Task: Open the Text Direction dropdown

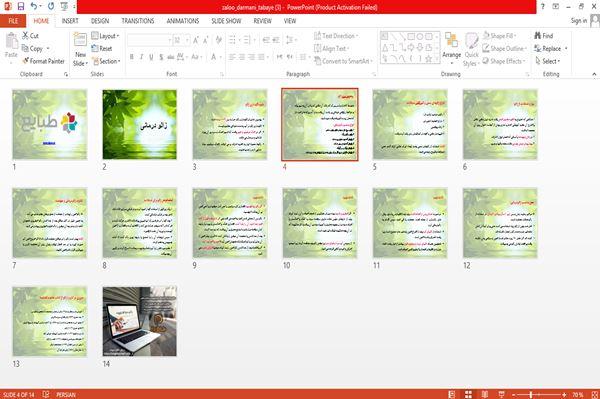Action: point(336,36)
